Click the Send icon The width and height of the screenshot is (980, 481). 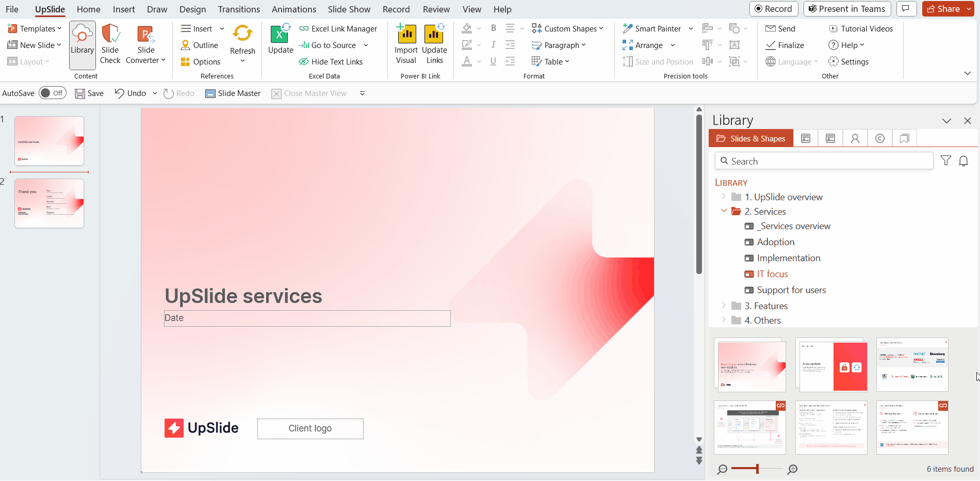[x=771, y=29]
